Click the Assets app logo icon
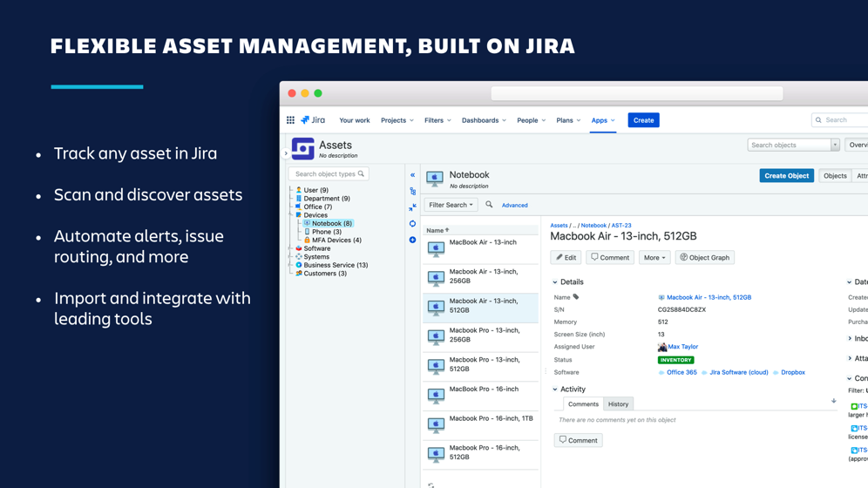 coord(302,149)
